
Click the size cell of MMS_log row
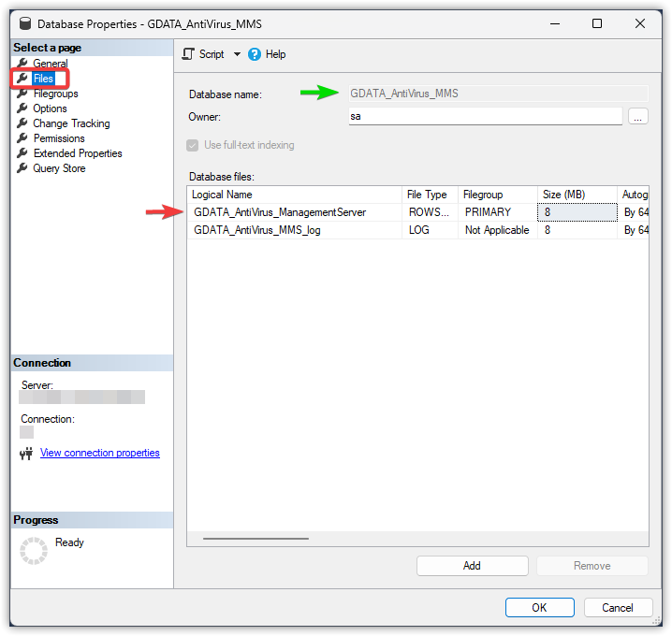pyautogui.click(x=577, y=230)
